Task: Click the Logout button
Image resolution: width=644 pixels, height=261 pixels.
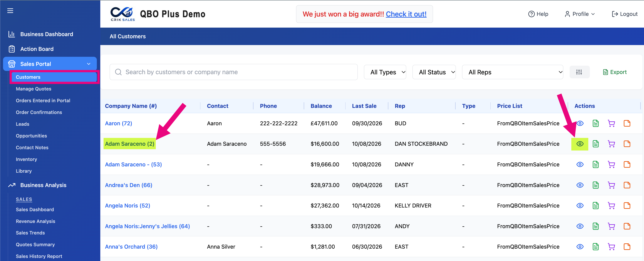Action: (624, 14)
